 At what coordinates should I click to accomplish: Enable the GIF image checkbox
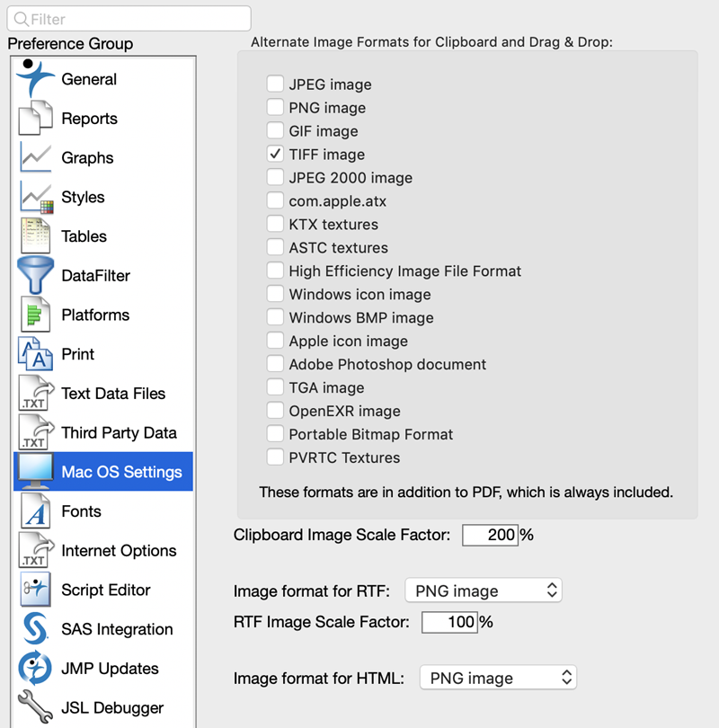click(275, 130)
